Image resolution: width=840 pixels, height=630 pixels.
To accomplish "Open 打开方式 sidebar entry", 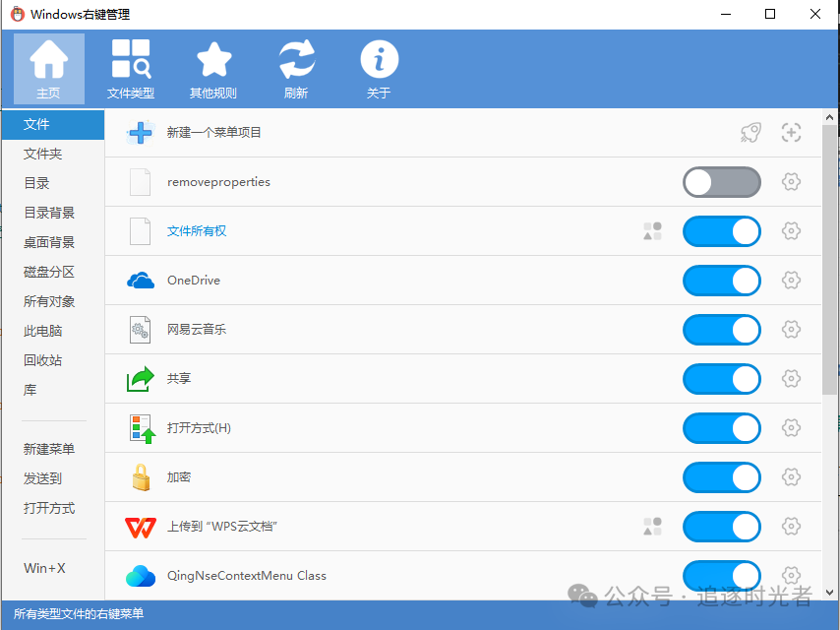I will [53, 508].
